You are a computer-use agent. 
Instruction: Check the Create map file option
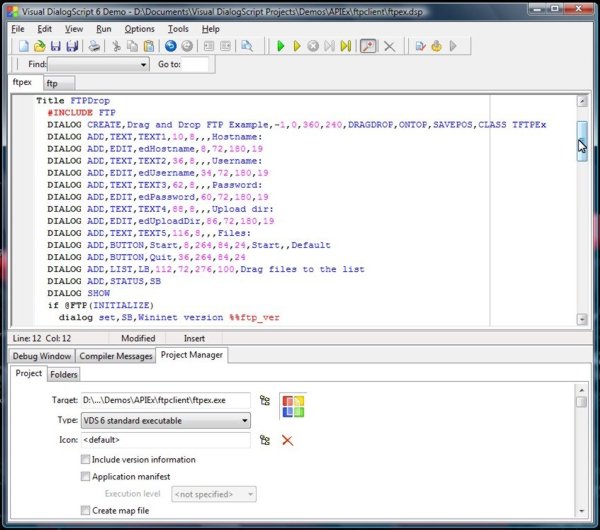pyautogui.click(x=85, y=510)
